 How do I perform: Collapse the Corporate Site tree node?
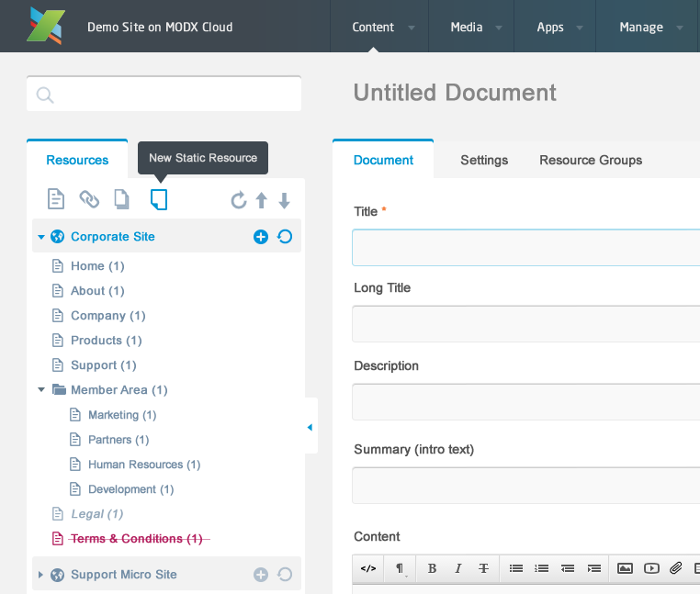(41, 237)
